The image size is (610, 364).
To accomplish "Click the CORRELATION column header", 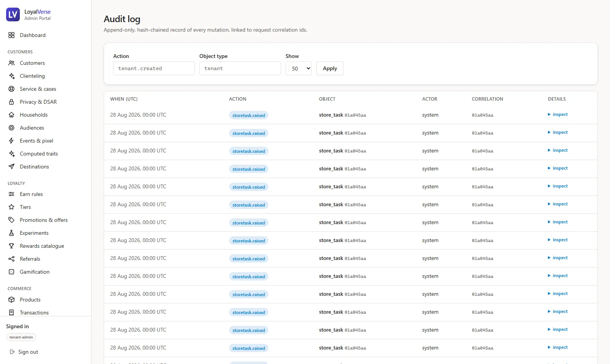I will [488, 99].
